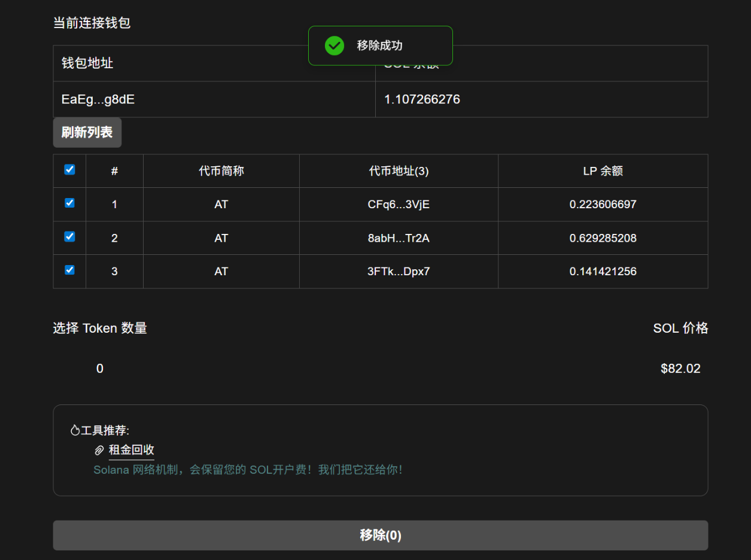Click the wallet address EaEg...g8dE
Screen dimensions: 751x560
click(98, 99)
